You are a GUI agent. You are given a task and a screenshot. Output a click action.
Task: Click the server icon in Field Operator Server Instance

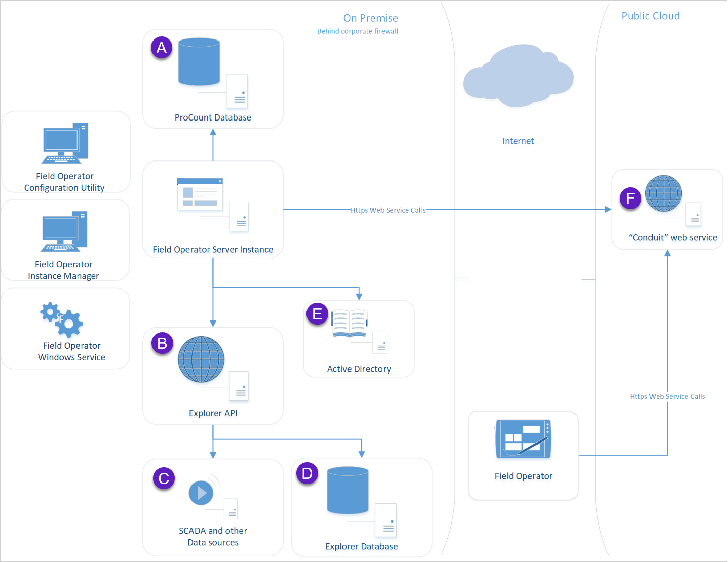click(239, 217)
